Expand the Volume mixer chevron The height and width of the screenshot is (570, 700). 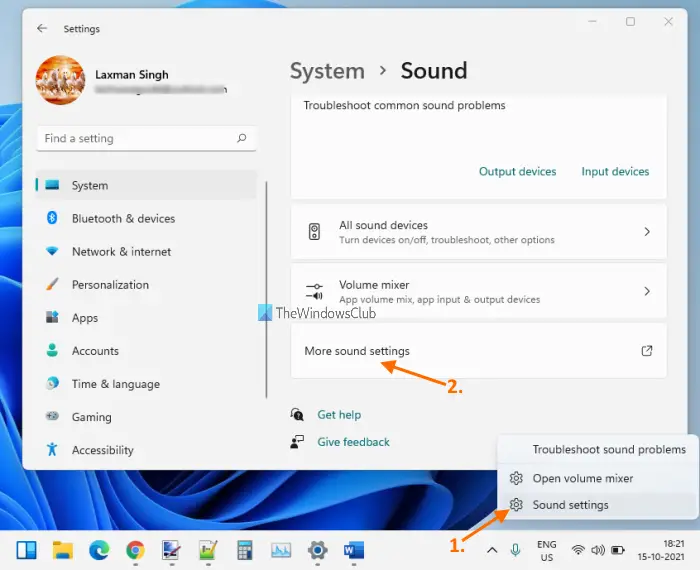646,291
